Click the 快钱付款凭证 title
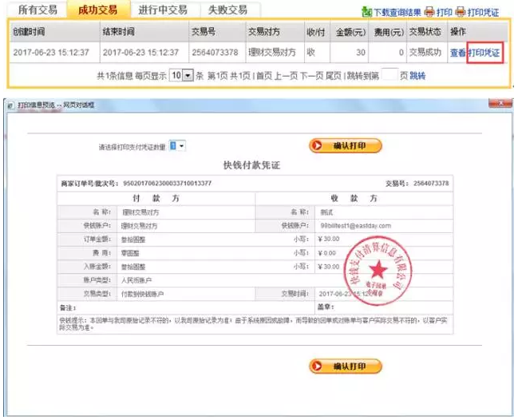Image resolution: width=518 pixels, height=420 pixels. [251, 165]
